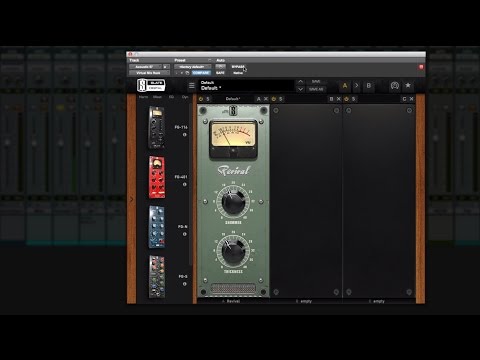Viewport: 480px width, 360px height.
Task: Click the Default* preset name in slot A
Action: click(x=233, y=99)
